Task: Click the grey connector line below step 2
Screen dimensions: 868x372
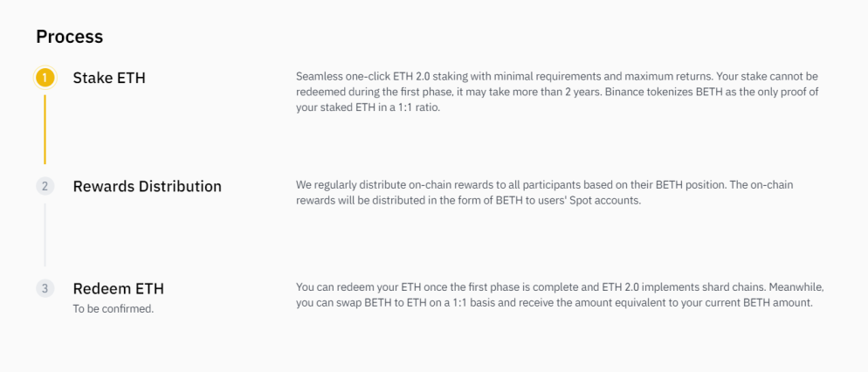Action: click(45, 235)
